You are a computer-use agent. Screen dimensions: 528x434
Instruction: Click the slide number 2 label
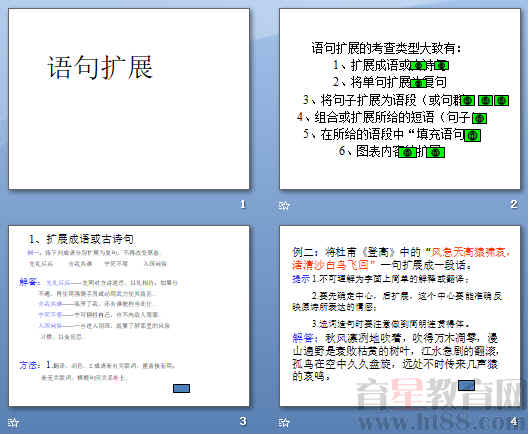click(514, 204)
